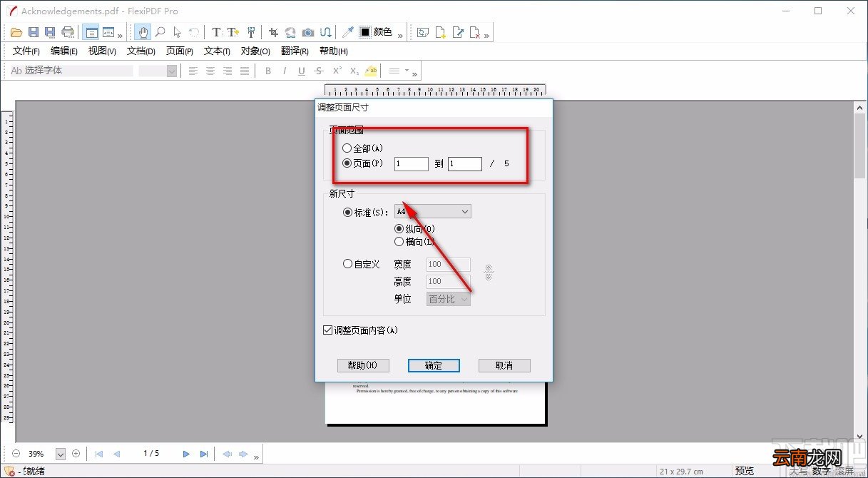Go to next page arrow
The width and height of the screenshot is (868, 478).
[186, 454]
